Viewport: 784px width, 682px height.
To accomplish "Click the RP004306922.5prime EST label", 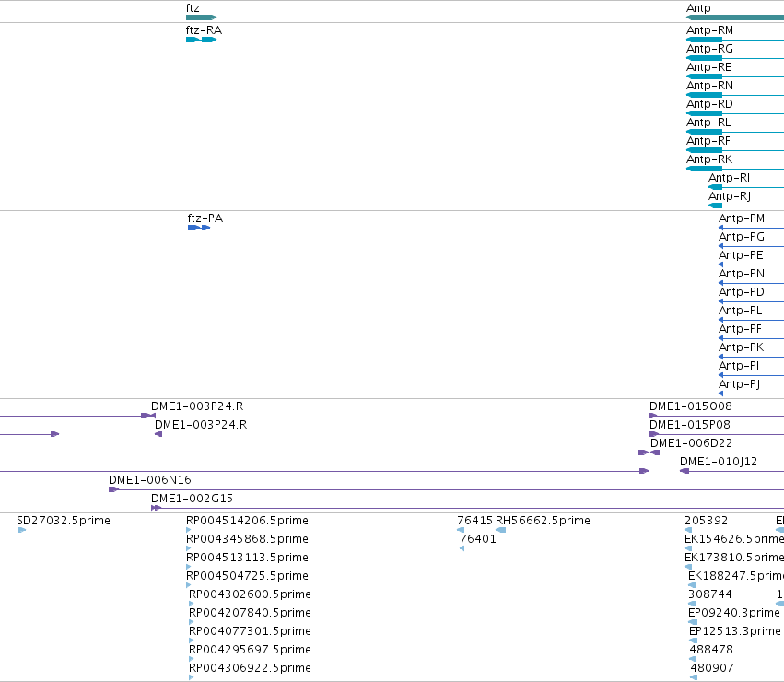I will (x=250, y=668).
